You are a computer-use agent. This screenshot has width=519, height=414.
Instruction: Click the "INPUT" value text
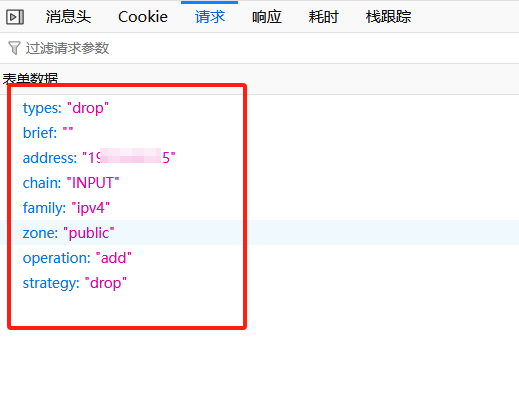[93, 183]
